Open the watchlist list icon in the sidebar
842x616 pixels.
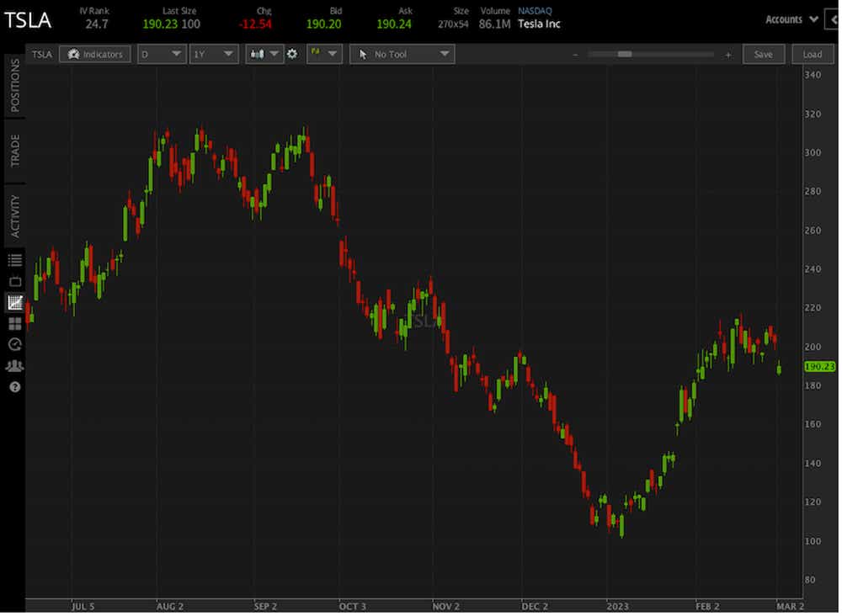[x=14, y=262]
